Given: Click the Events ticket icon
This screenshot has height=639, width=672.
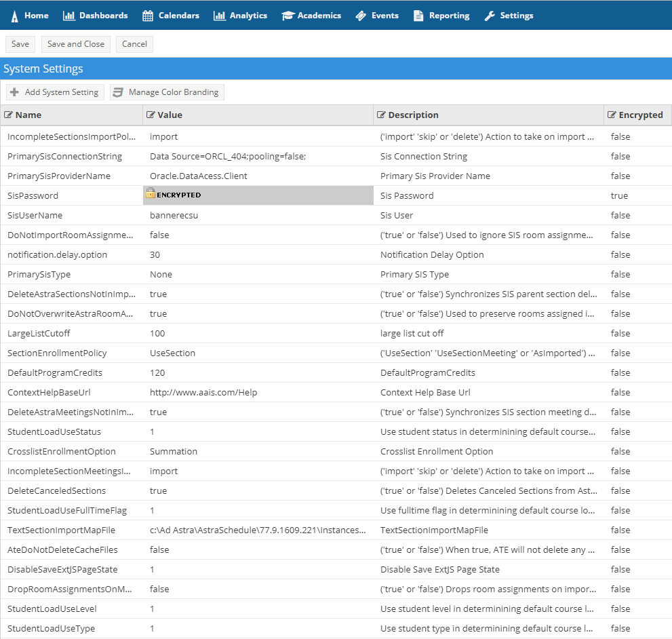Looking at the screenshot, I should tap(361, 16).
